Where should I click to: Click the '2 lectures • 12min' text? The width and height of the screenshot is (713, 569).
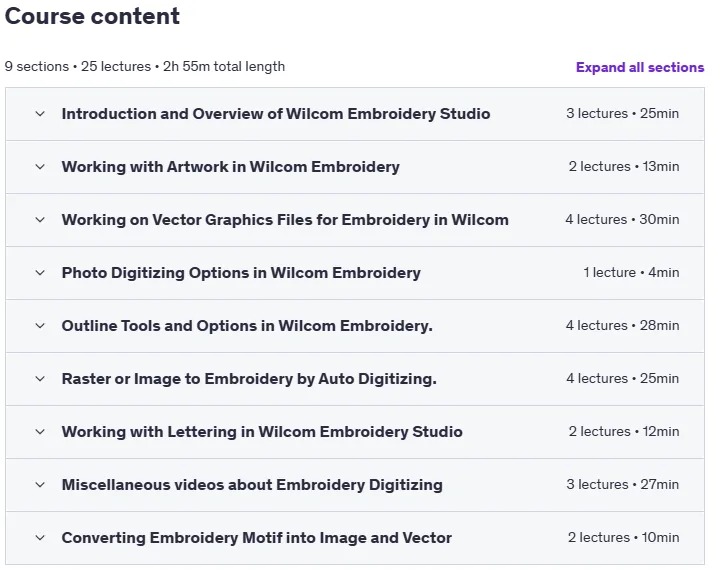coord(624,431)
